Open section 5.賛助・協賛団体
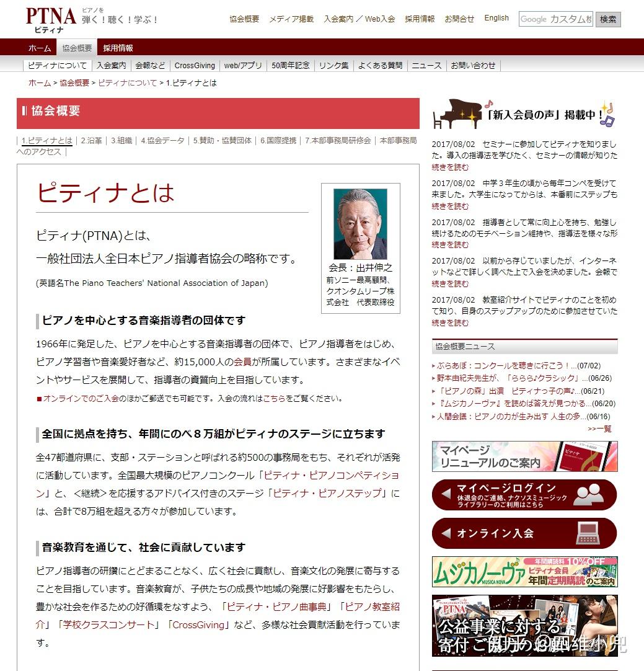Viewport: 644px width, 671px height. coord(222,140)
